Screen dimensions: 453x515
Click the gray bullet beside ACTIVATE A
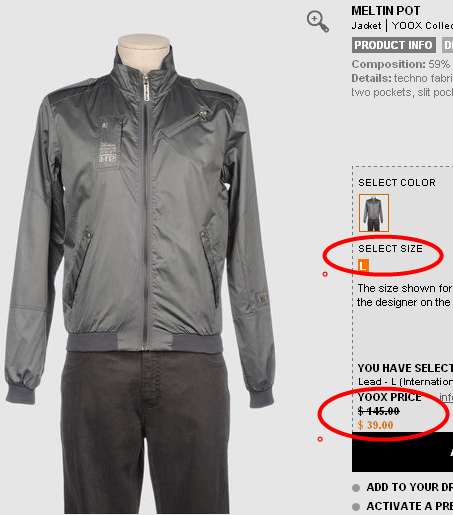click(x=356, y=507)
